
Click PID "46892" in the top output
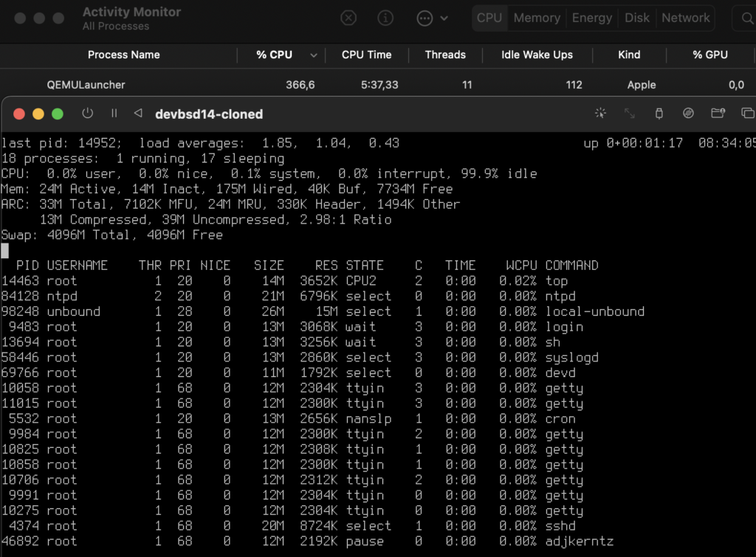[x=20, y=542]
